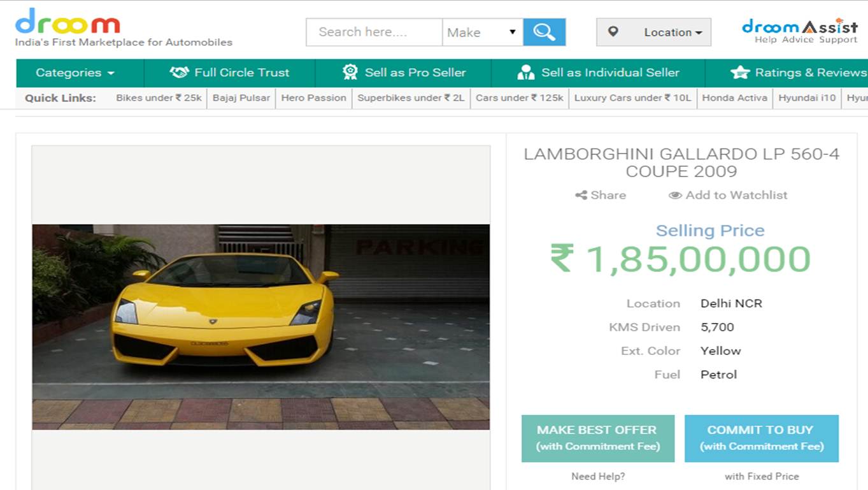Click the Commit to Buy button
868x490 pixels.
761,438
